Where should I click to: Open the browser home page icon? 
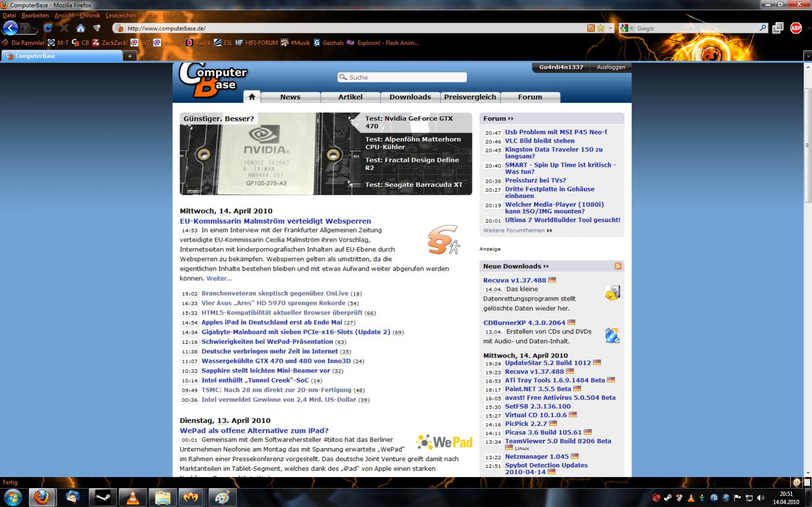[80, 28]
